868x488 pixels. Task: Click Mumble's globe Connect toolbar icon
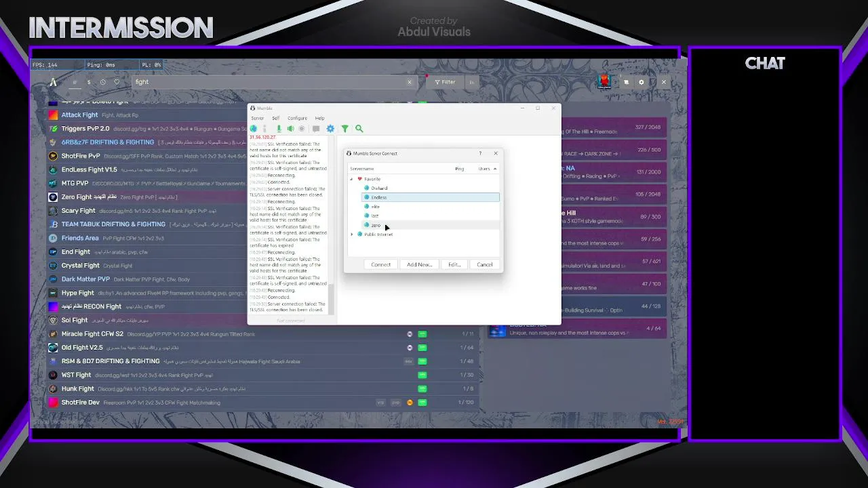click(x=254, y=129)
